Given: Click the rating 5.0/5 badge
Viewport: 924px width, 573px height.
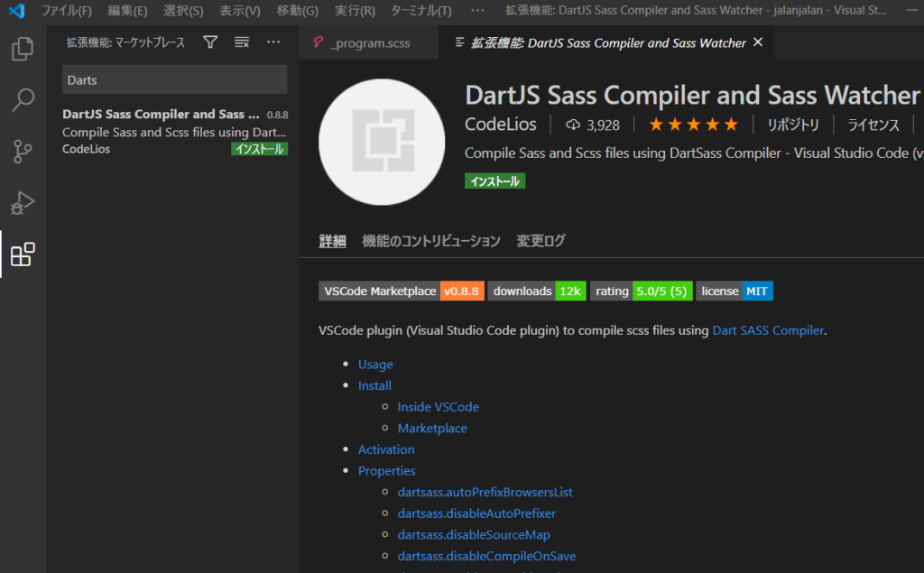Looking at the screenshot, I should tap(642, 291).
